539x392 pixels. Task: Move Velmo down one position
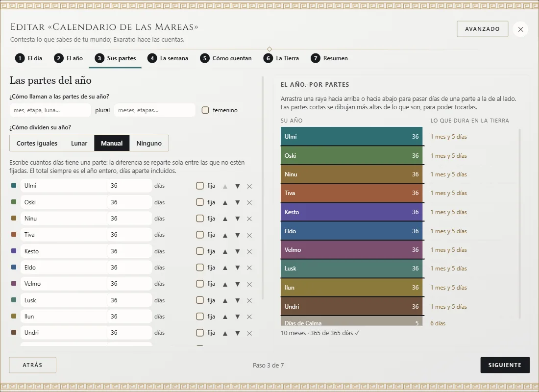(238, 284)
